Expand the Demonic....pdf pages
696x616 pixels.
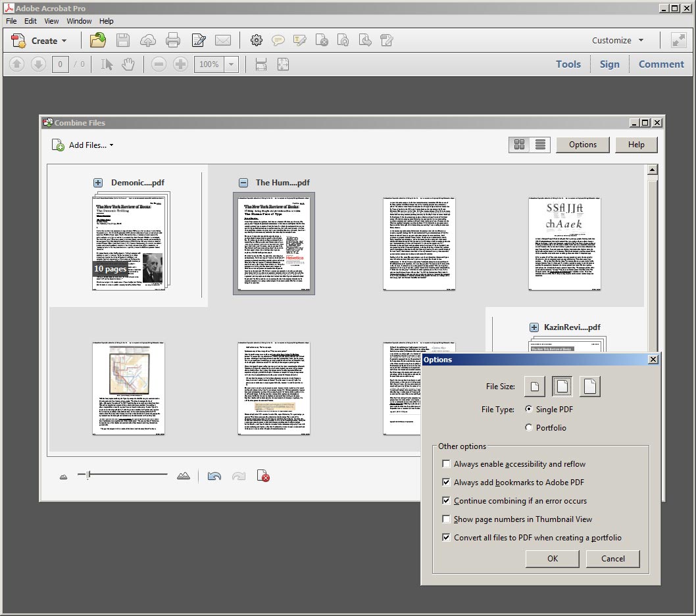pos(98,183)
